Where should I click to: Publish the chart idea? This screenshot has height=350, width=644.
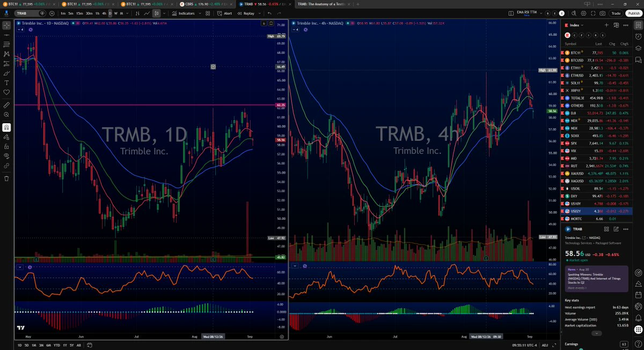click(x=633, y=13)
